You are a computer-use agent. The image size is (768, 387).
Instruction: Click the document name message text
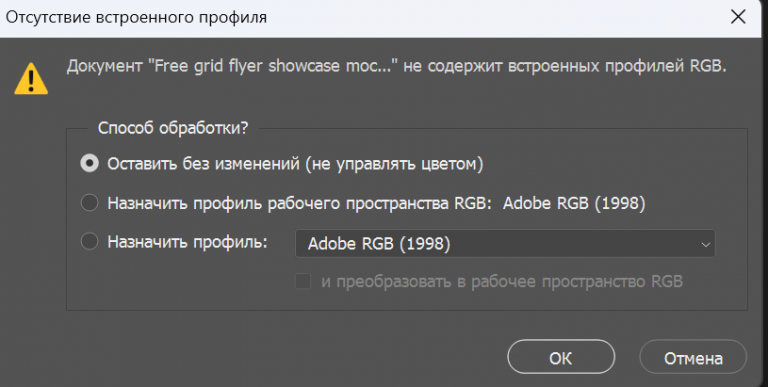396,67
